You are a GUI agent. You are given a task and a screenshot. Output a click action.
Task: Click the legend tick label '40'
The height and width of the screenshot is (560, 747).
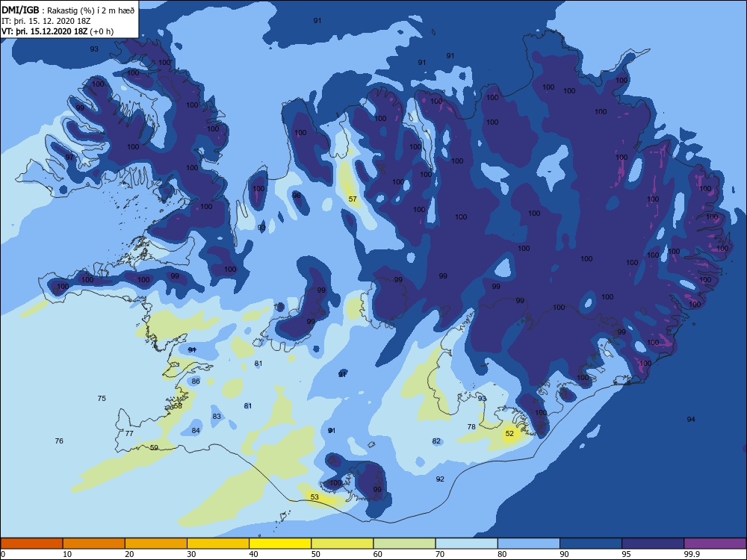[254, 554]
